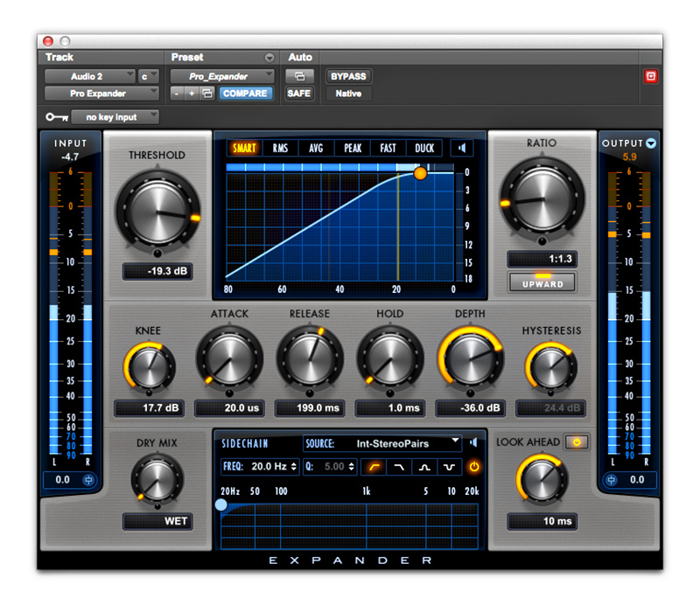This screenshot has height=612, width=700.
Task: Click the look ahead 10 ms field
Action: click(x=542, y=521)
